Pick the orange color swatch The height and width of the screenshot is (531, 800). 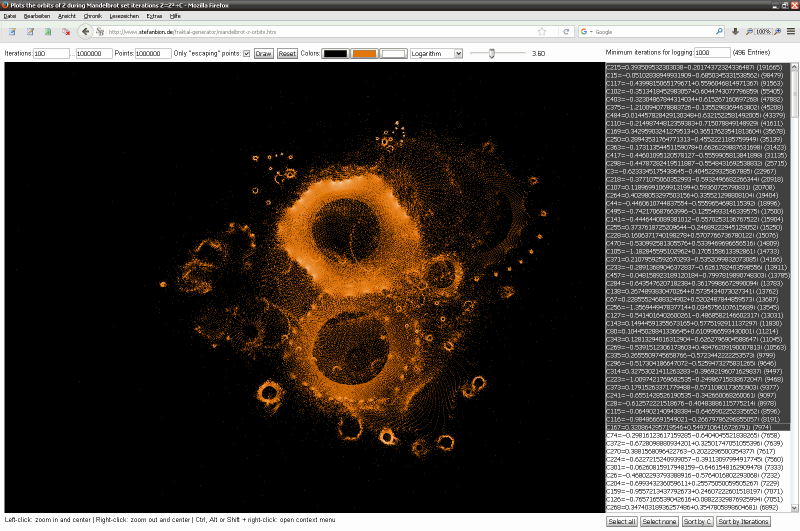click(364, 53)
